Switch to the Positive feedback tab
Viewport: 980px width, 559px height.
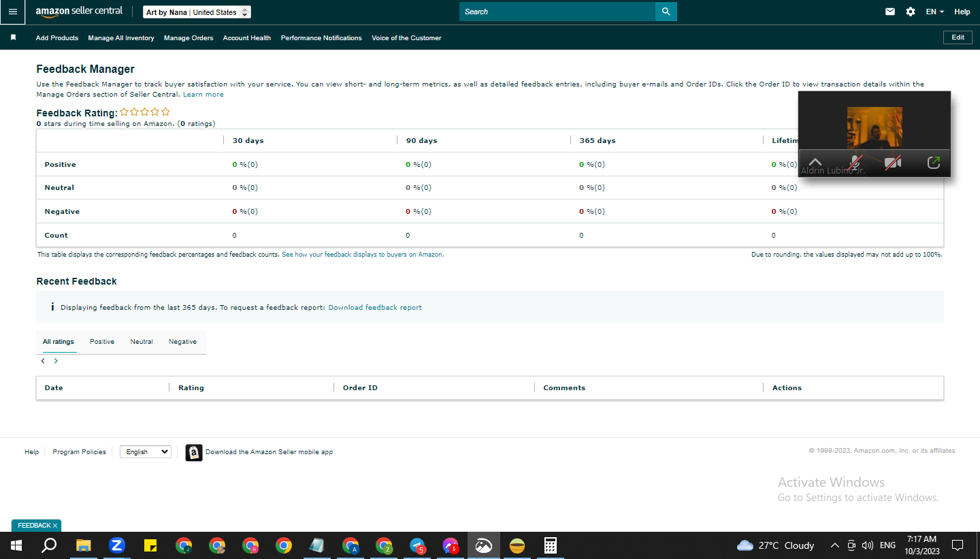(102, 342)
